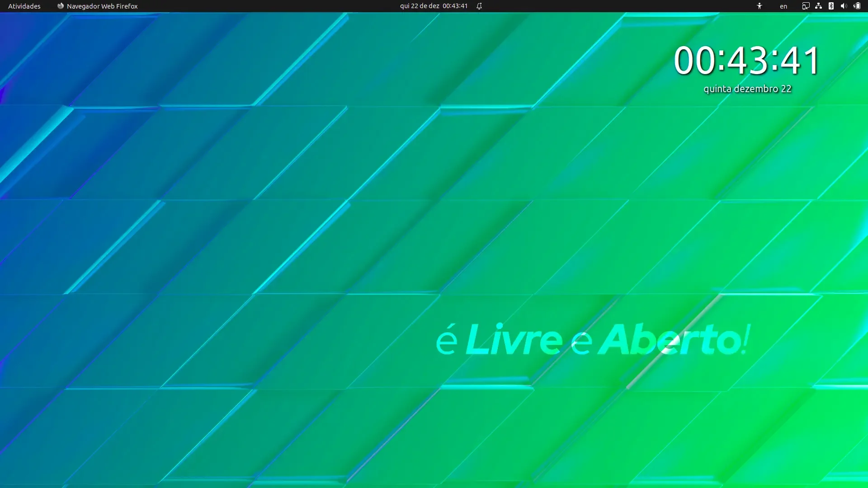Click the volume speaker icon

844,6
